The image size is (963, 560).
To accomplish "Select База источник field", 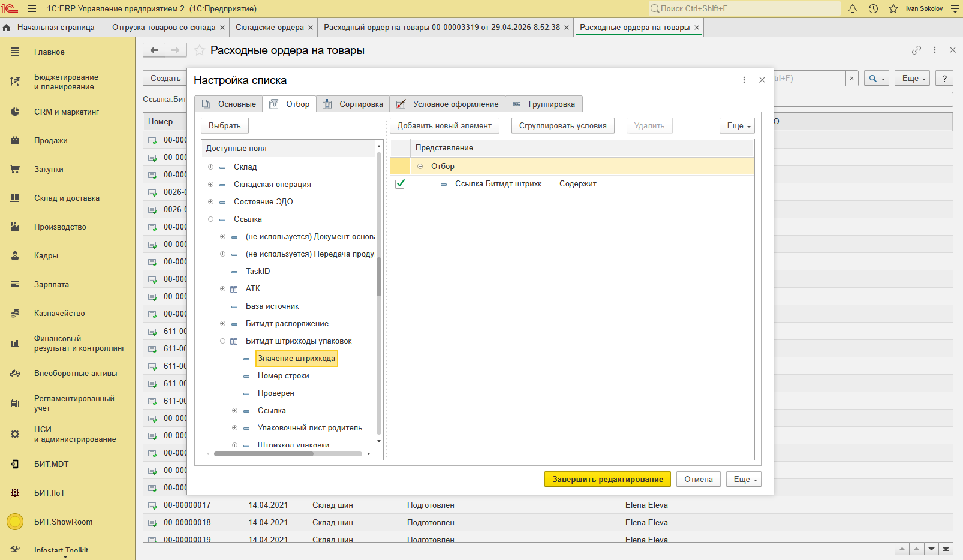I will point(272,306).
